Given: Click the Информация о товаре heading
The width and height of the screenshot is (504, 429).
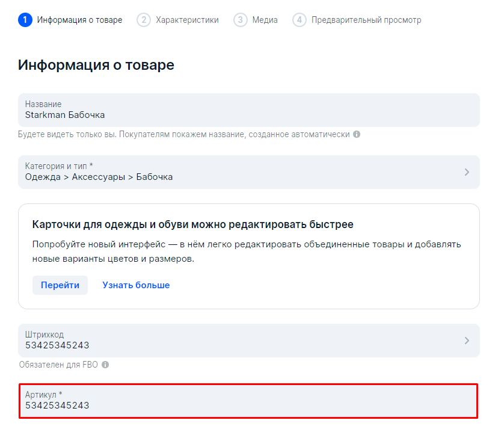Looking at the screenshot, I should [x=96, y=65].
